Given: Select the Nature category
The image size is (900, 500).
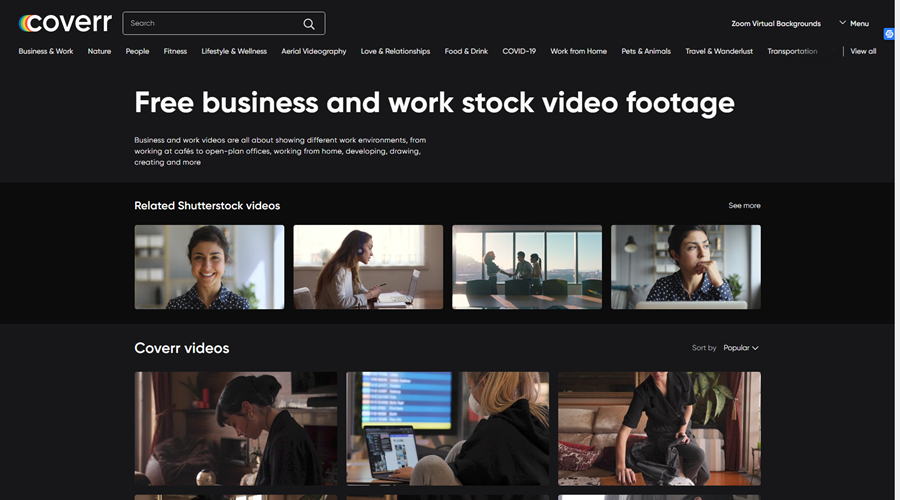Looking at the screenshot, I should click(x=99, y=51).
